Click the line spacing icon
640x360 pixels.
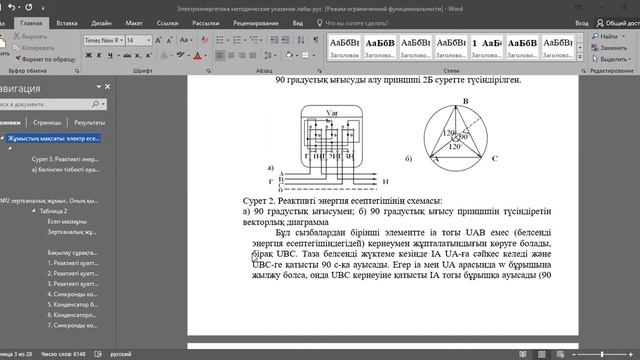269,55
